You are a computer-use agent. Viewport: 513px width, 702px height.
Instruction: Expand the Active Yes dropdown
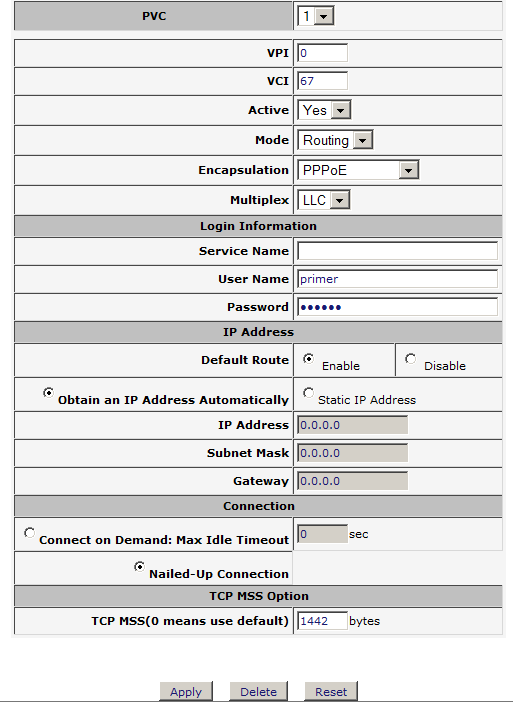click(324, 110)
